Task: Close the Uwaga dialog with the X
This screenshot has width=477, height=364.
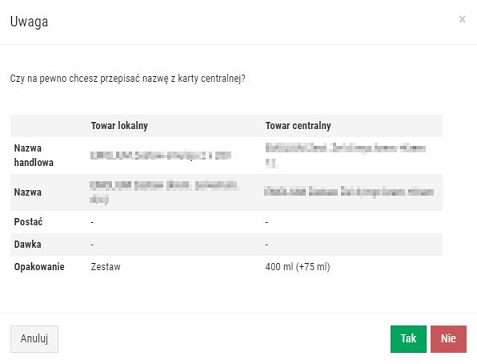Action: tap(462, 20)
